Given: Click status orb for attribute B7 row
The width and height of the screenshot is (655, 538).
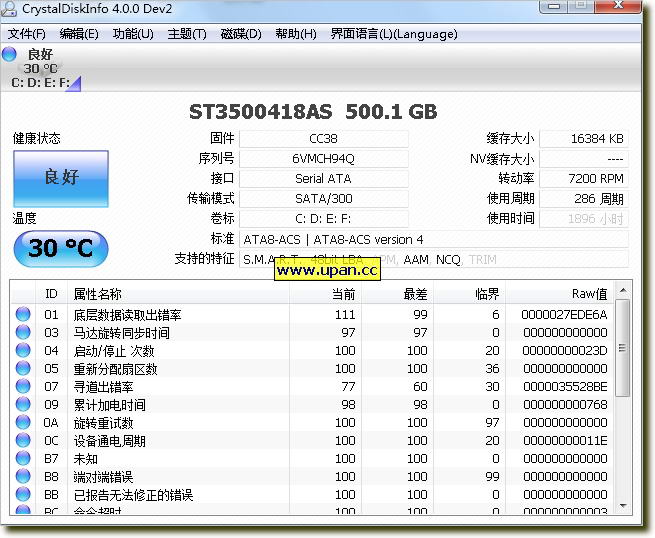Looking at the screenshot, I should click(x=23, y=458).
